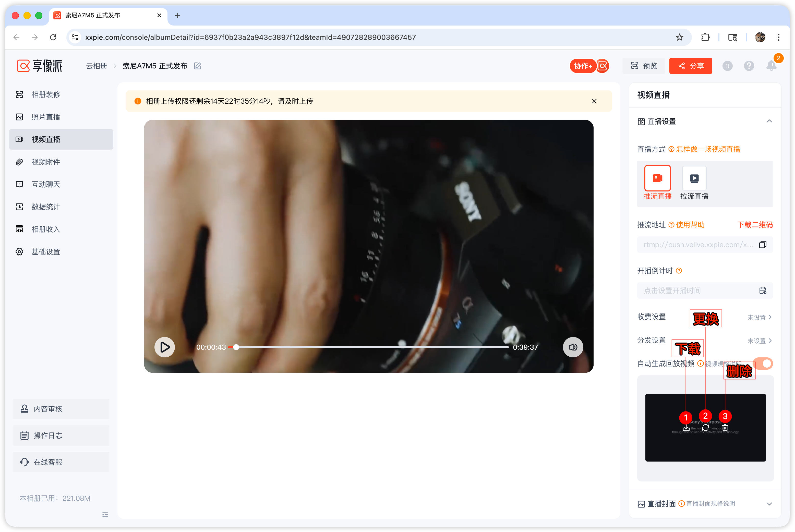This screenshot has height=532, width=795.
Task: Collapse the 直播设置 section
Action: 769,121
